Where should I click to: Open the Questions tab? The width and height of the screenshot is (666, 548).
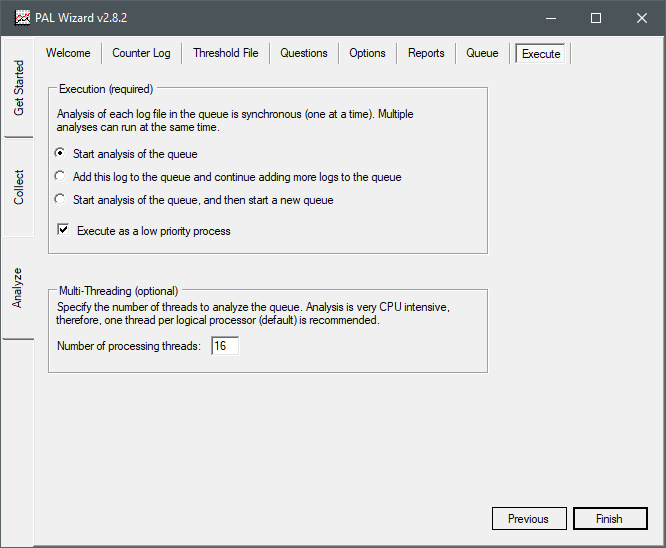pyautogui.click(x=304, y=53)
